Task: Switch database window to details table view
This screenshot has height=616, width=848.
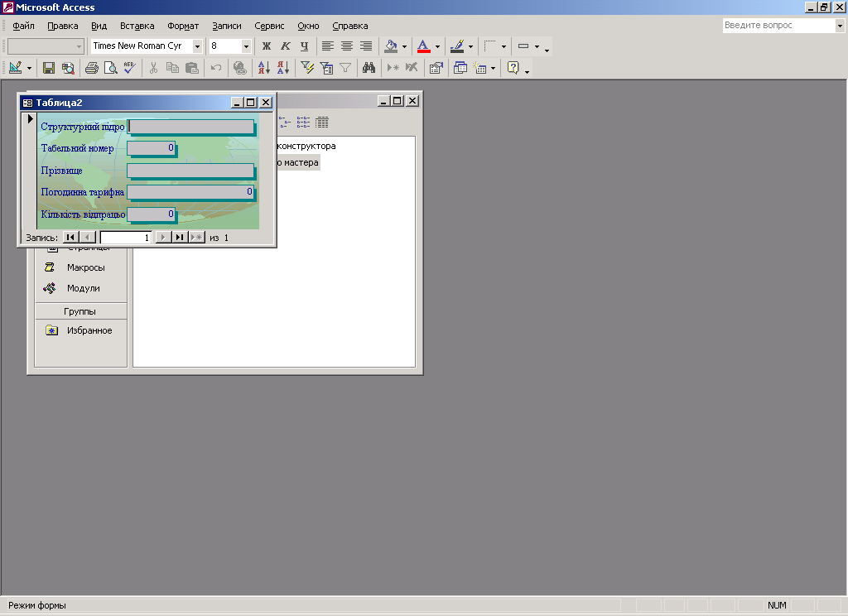Action: tap(322, 123)
